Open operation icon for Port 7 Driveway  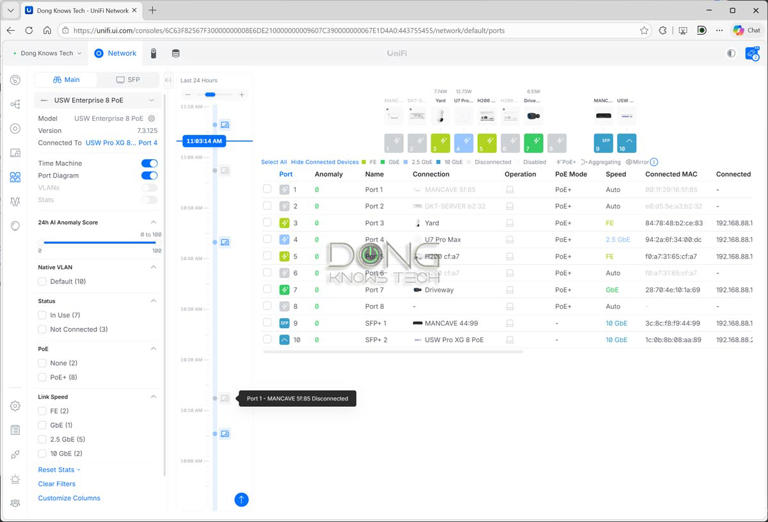pyautogui.click(x=510, y=290)
